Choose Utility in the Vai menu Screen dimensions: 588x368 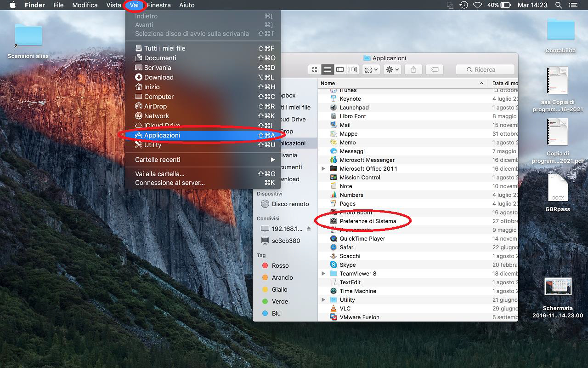(x=203, y=145)
